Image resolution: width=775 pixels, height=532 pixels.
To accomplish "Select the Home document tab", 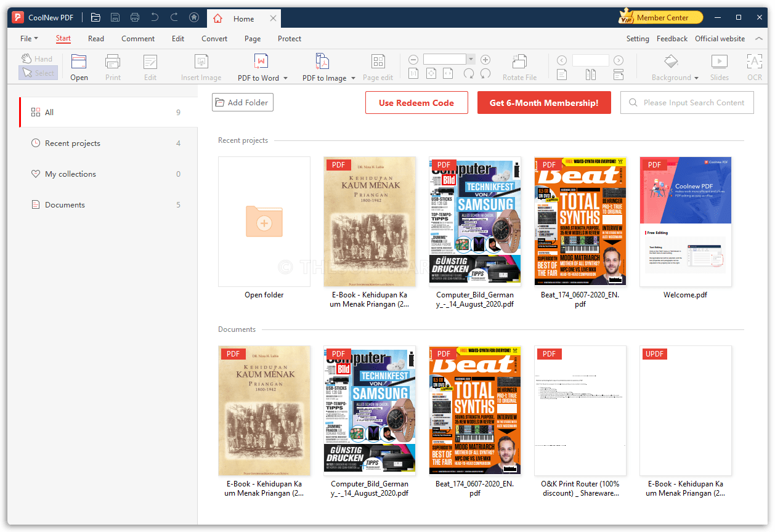I will pos(244,18).
